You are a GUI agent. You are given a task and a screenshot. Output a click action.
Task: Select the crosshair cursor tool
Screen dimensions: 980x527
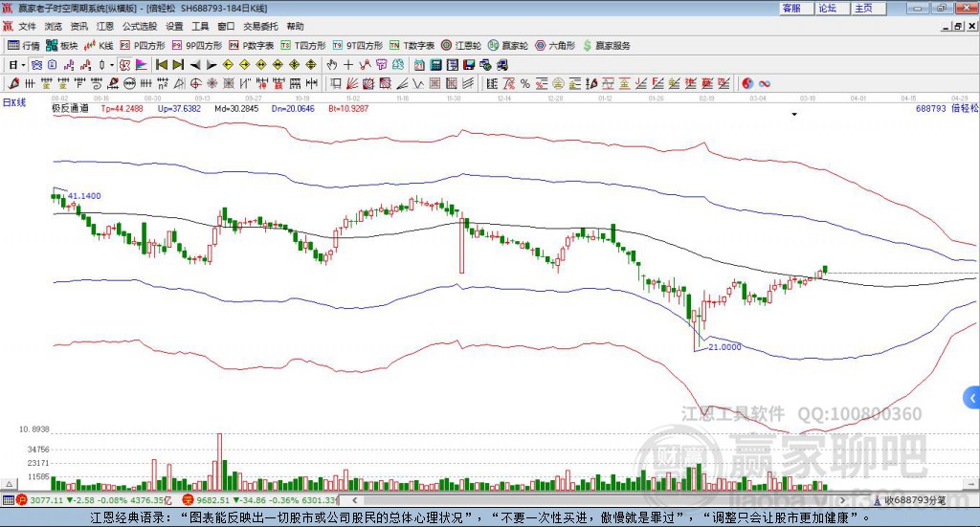tap(348, 65)
